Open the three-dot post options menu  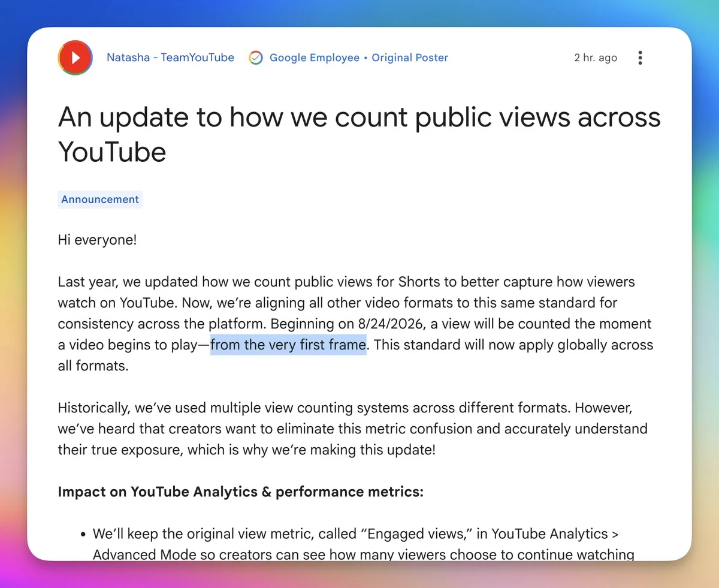point(641,58)
